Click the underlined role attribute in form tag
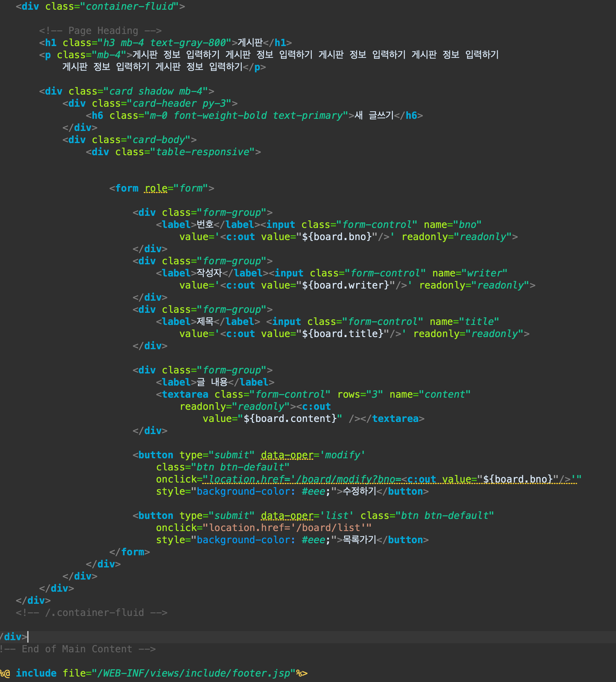616x682 pixels. [156, 189]
